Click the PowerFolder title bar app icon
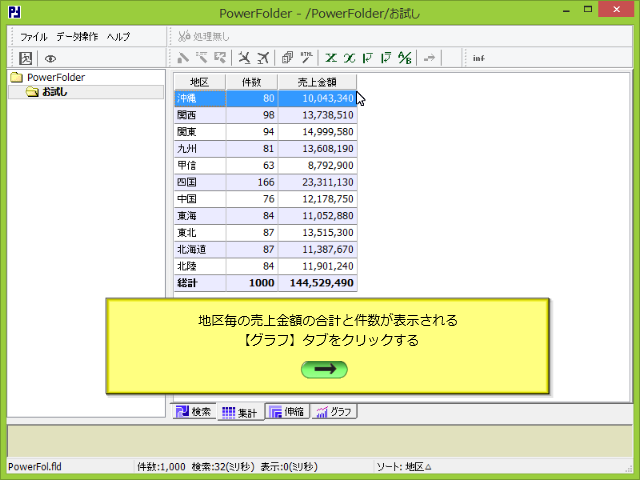The height and width of the screenshot is (480, 640). pyautogui.click(x=15, y=12)
